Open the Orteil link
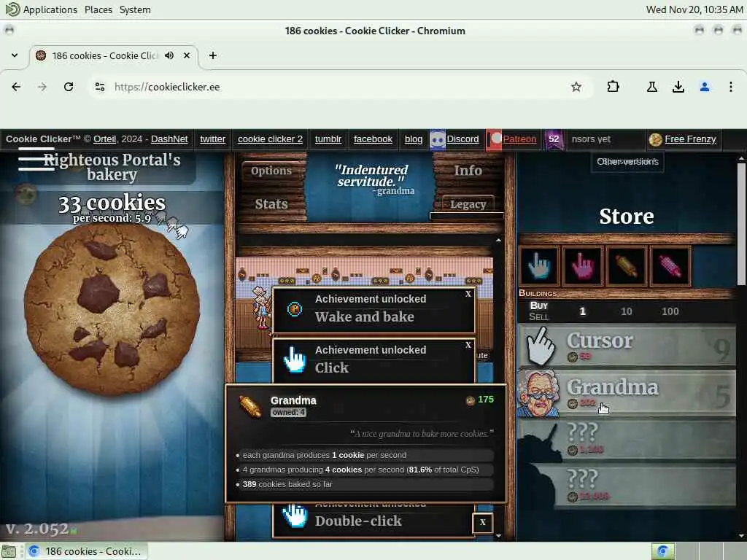The width and height of the screenshot is (747, 560). click(104, 139)
